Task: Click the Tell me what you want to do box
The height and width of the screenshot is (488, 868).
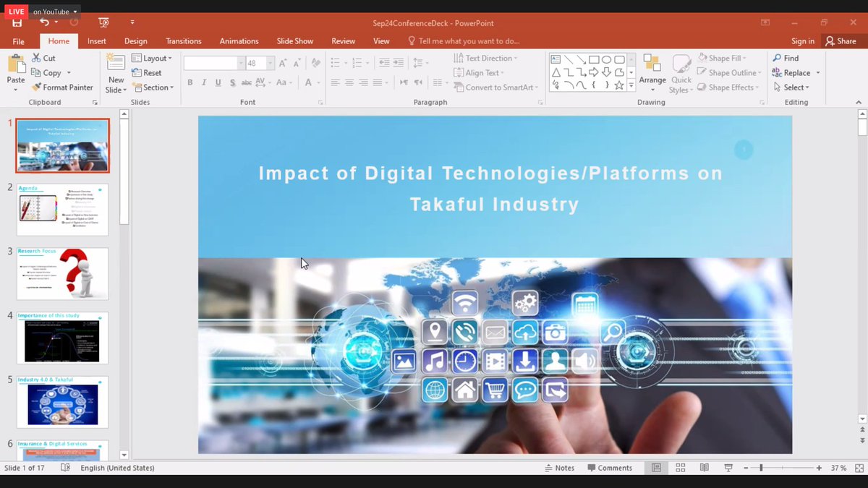Action: [x=464, y=41]
